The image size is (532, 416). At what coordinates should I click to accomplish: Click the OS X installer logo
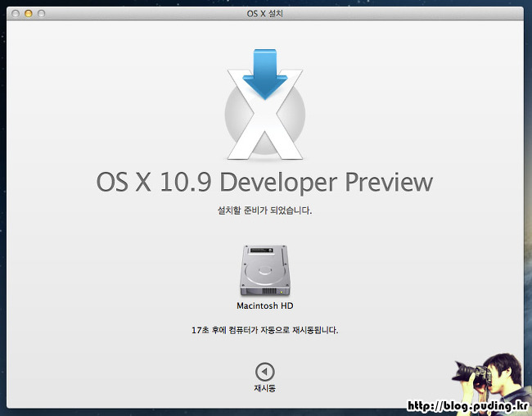click(x=265, y=105)
